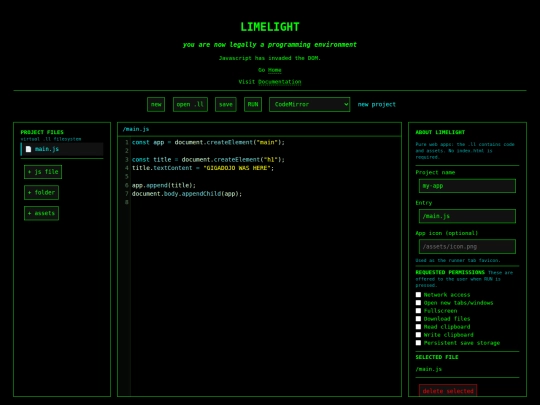The height and width of the screenshot is (405, 540).
Task: Open the CodeMirror editor dropdown
Action: tap(310, 104)
